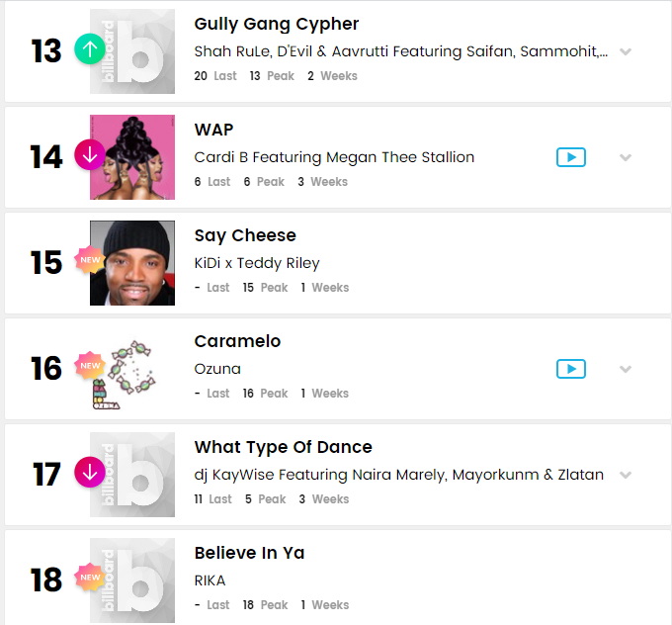Click the NEW badge on Say Cheese

90,260
